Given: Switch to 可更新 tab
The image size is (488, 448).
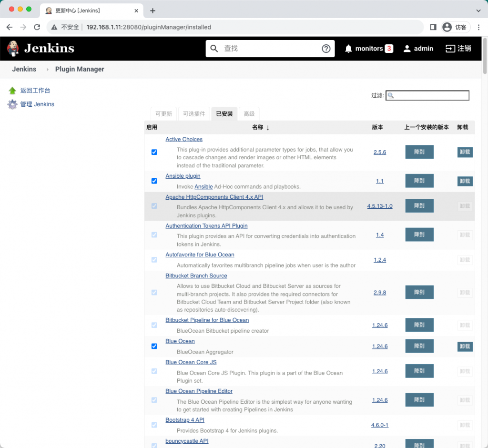Looking at the screenshot, I should pyautogui.click(x=164, y=114).
